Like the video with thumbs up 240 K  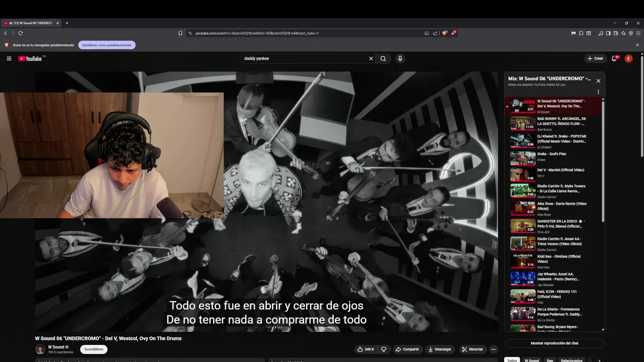click(366, 349)
